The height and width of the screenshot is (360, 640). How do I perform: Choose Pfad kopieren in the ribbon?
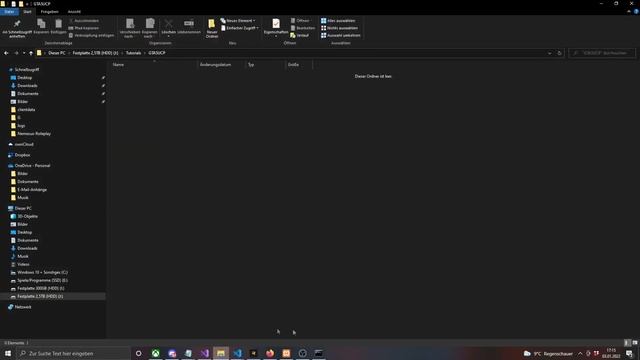pos(84,28)
